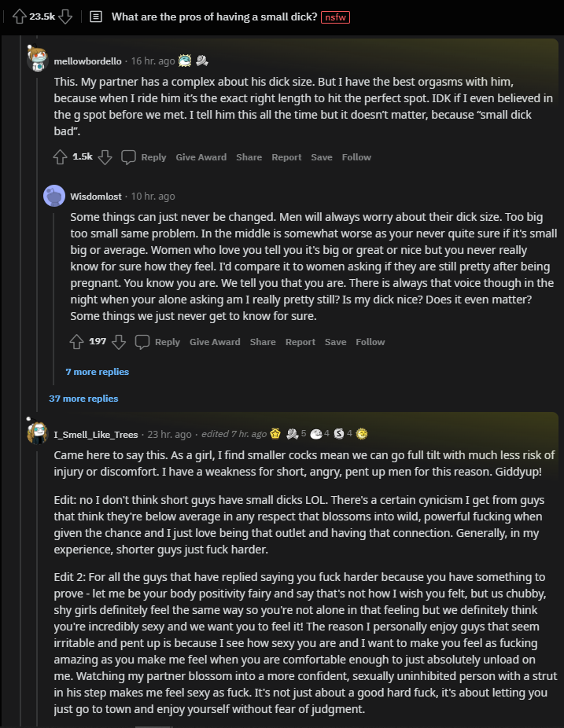This screenshot has width=564, height=728.
Task: Save Wisdomlost's comment
Action: point(335,342)
